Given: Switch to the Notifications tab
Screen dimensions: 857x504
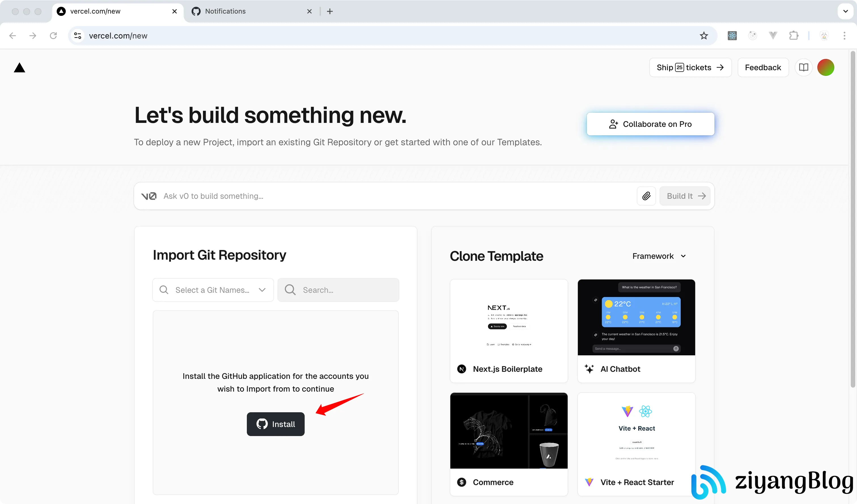Looking at the screenshot, I should click(x=252, y=11).
